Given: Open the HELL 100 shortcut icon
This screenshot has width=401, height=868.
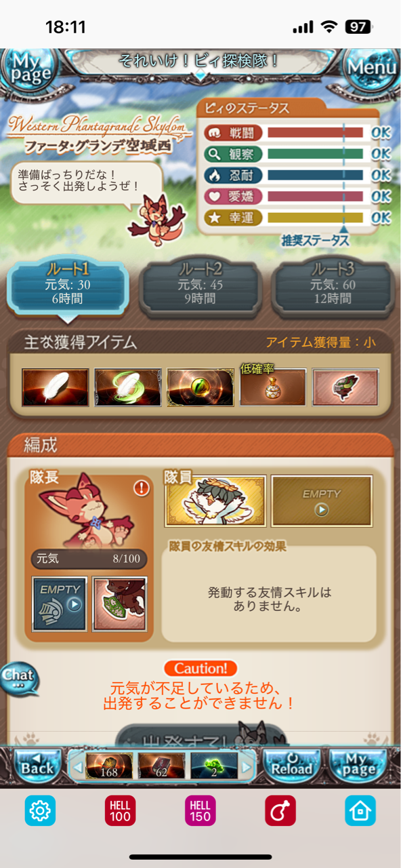Looking at the screenshot, I should coord(120,810).
